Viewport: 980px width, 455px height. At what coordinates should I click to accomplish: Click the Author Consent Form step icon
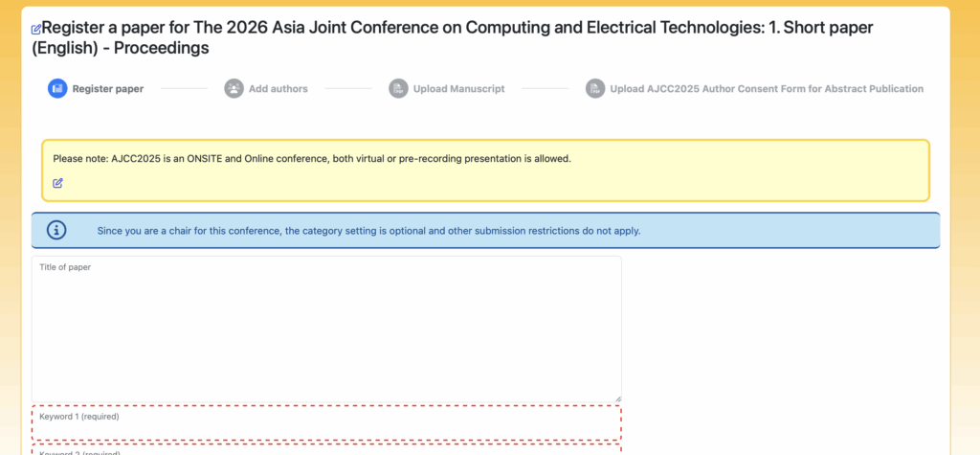pyautogui.click(x=595, y=89)
